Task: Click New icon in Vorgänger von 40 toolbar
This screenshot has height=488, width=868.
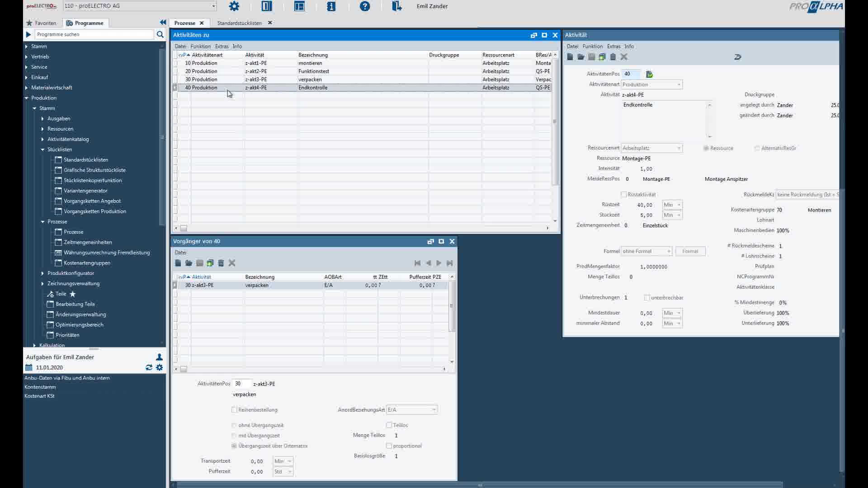Action: [x=178, y=263]
